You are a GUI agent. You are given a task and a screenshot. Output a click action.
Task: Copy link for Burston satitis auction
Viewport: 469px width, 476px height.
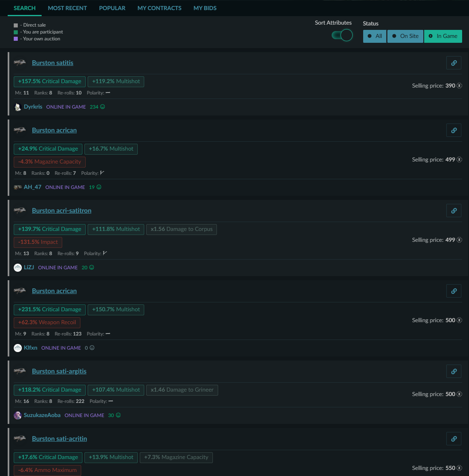(454, 63)
